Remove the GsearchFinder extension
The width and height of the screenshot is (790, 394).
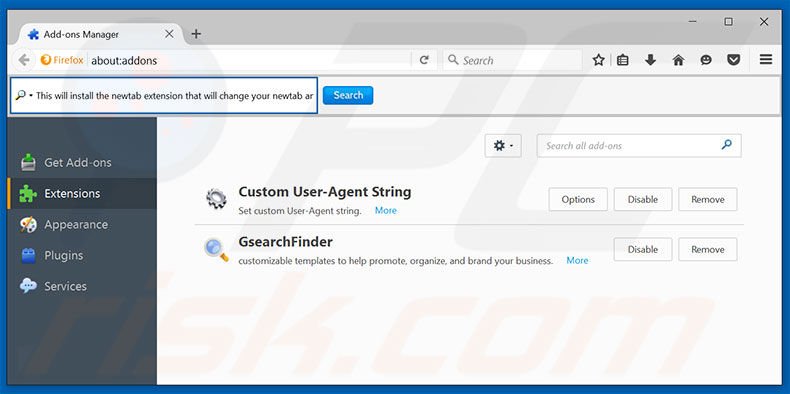[707, 249]
